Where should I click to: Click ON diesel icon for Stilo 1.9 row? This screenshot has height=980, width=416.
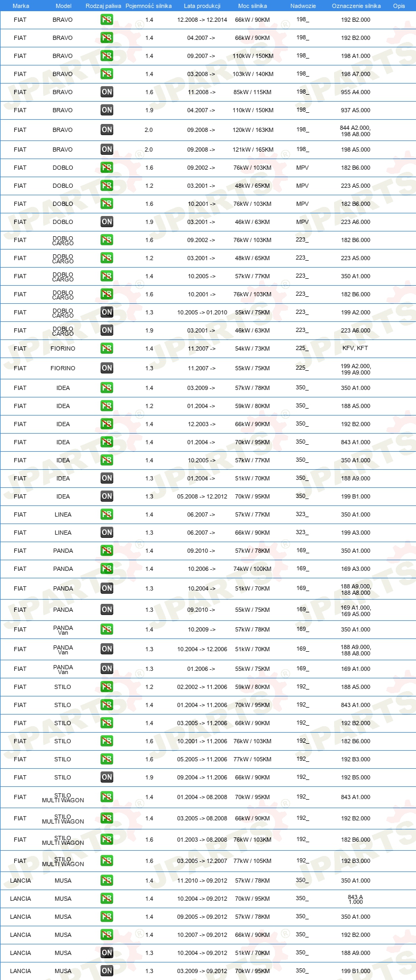click(x=107, y=777)
